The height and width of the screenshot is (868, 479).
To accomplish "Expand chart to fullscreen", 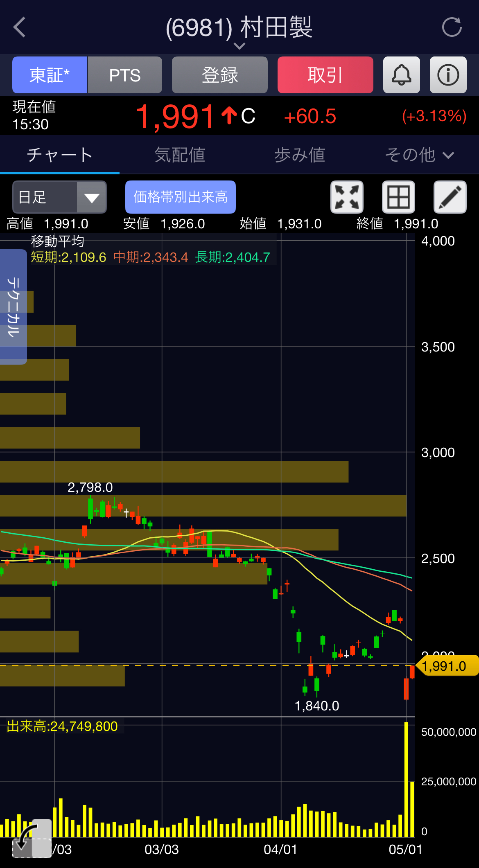I will 347,197.
